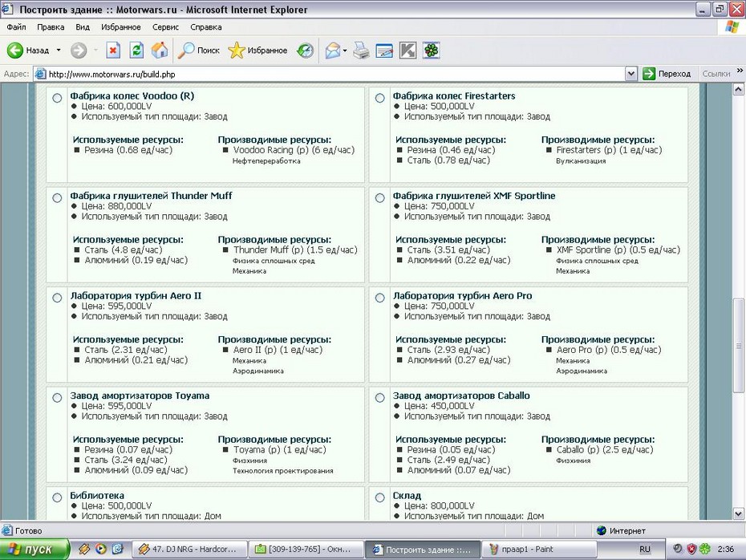This screenshot has width=746, height=560.
Task: Click the ICQ flower toolbar icon
Action: (x=432, y=50)
